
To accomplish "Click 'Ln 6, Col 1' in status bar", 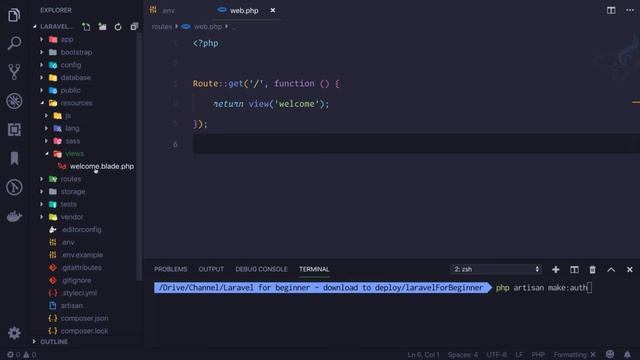I will [x=423, y=355].
